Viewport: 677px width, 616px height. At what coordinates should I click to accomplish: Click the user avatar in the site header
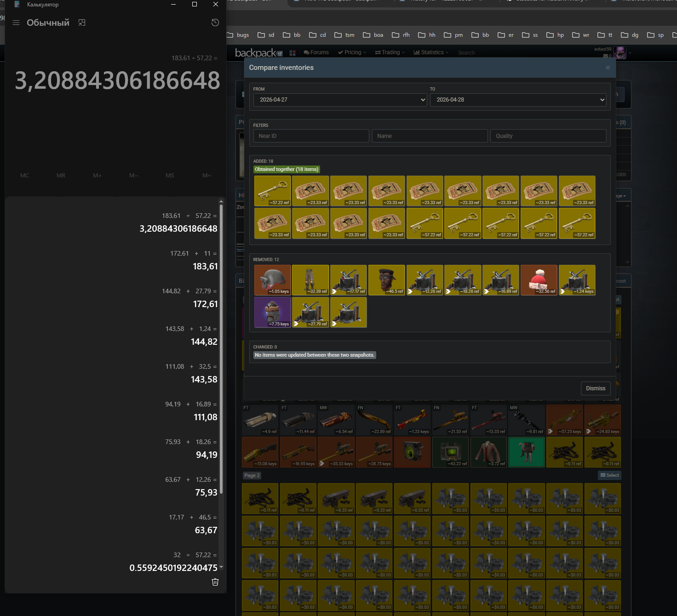point(620,53)
